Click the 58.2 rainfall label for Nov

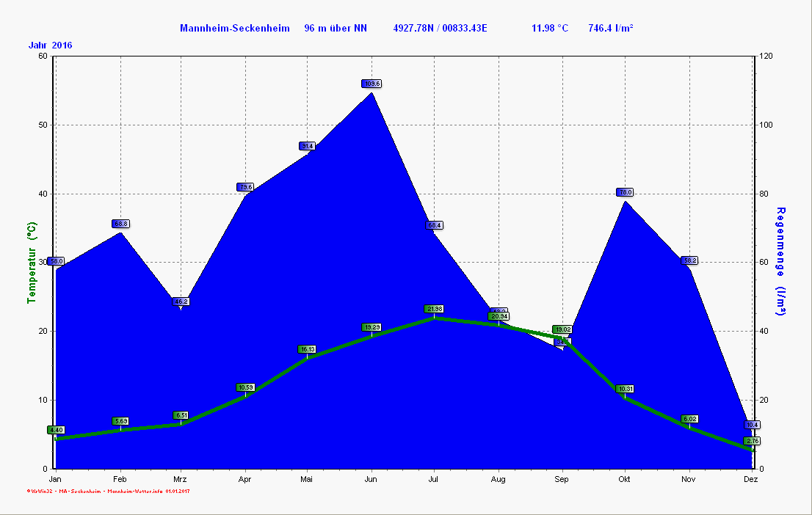(x=689, y=260)
